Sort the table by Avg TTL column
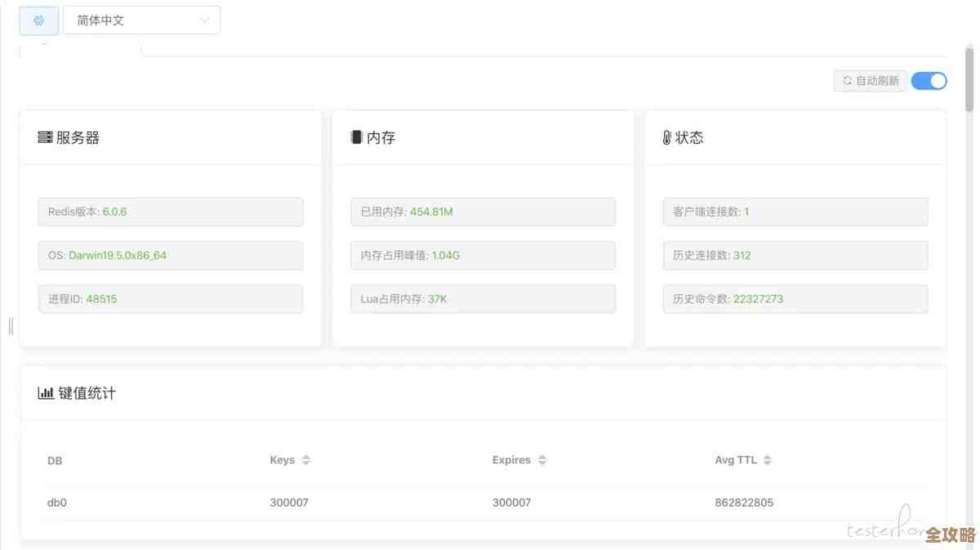The image size is (980, 550). (767, 460)
